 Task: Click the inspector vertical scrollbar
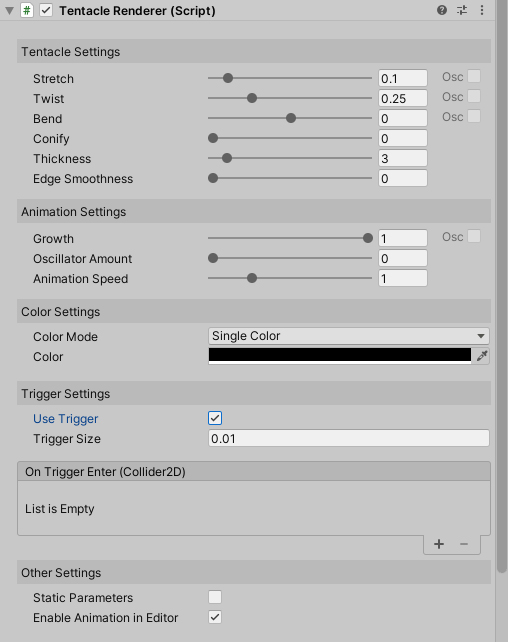502,287
